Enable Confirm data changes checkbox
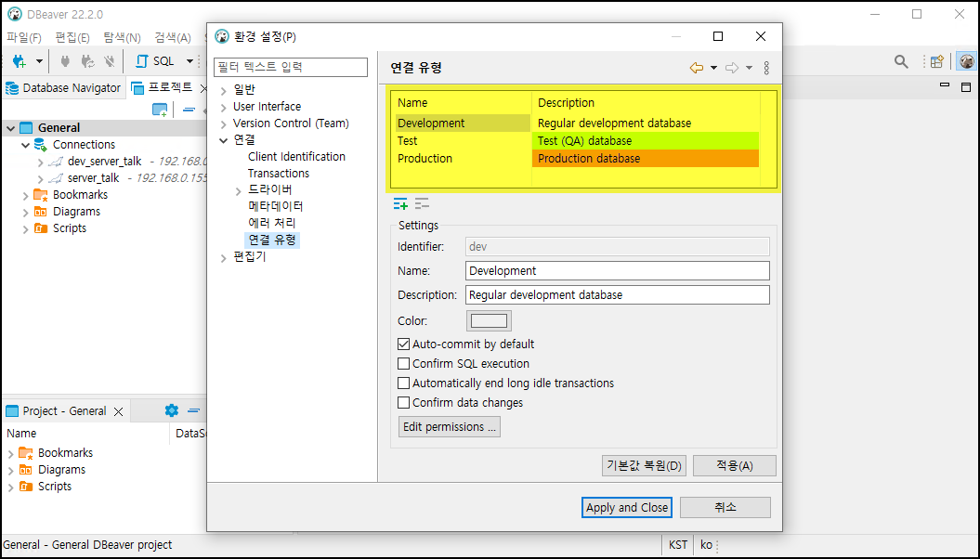 coord(404,403)
